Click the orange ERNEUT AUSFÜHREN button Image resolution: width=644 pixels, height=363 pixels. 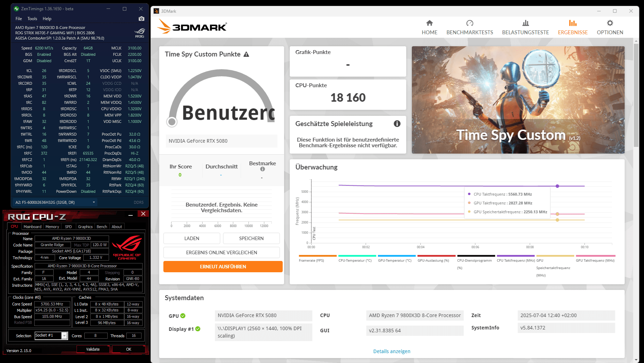click(223, 267)
